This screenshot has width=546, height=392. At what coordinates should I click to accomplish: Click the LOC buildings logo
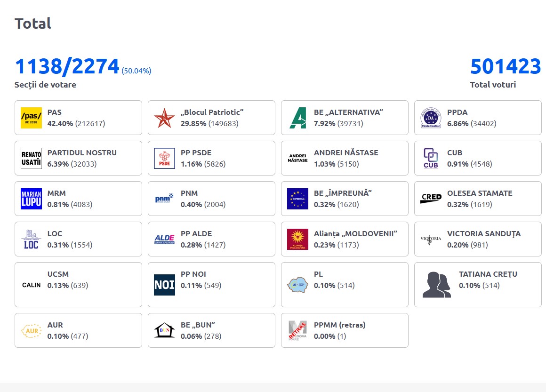pyautogui.click(x=32, y=239)
